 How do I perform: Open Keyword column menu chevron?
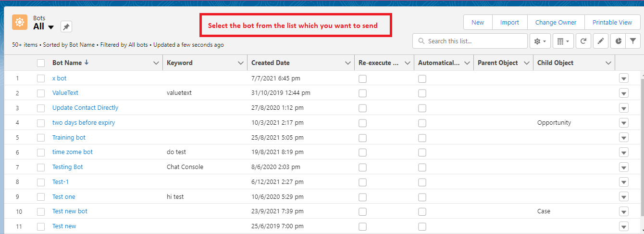(241, 63)
